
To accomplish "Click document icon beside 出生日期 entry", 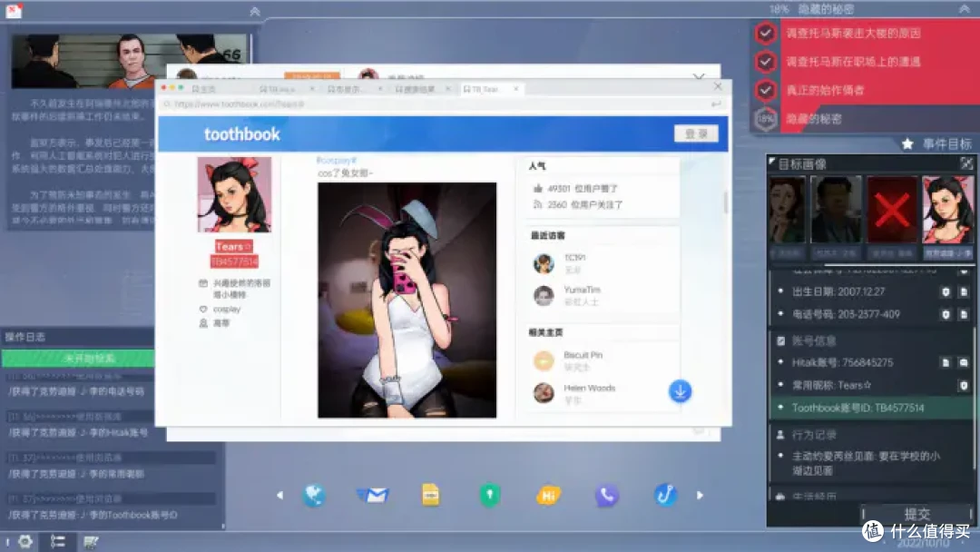I will tap(964, 292).
